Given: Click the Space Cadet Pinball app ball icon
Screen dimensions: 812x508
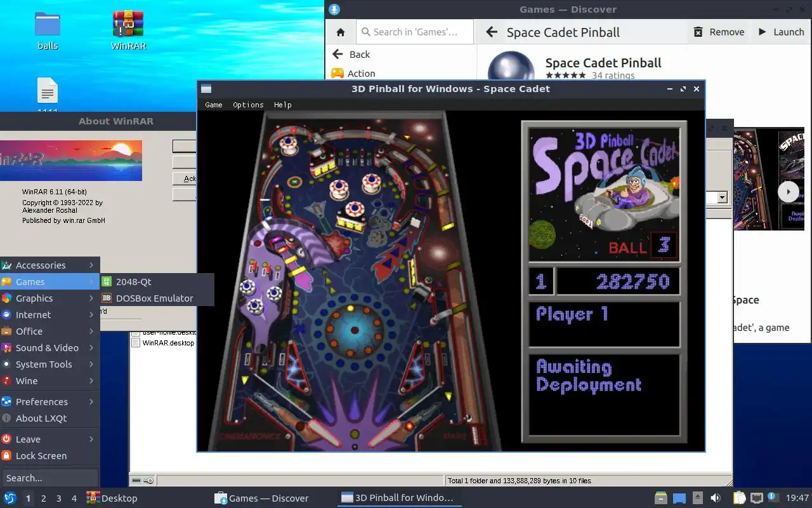Looking at the screenshot, I should (x=511, y=67).
